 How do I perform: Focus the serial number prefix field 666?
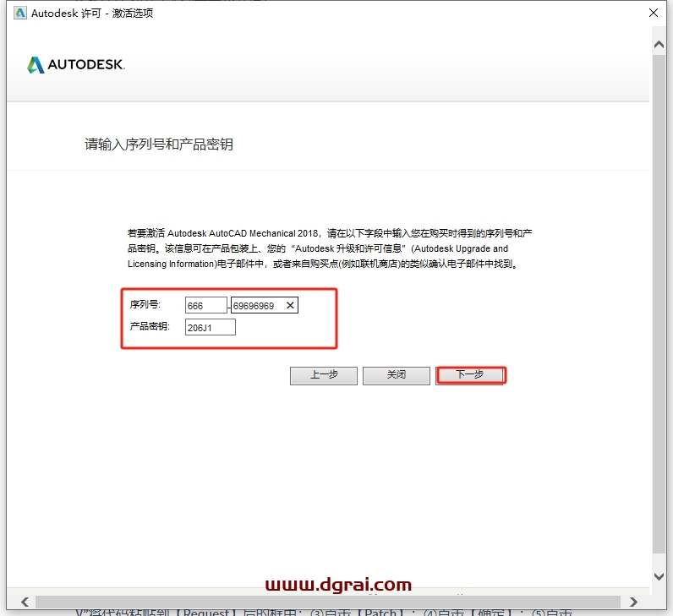[x=205, y=305]
